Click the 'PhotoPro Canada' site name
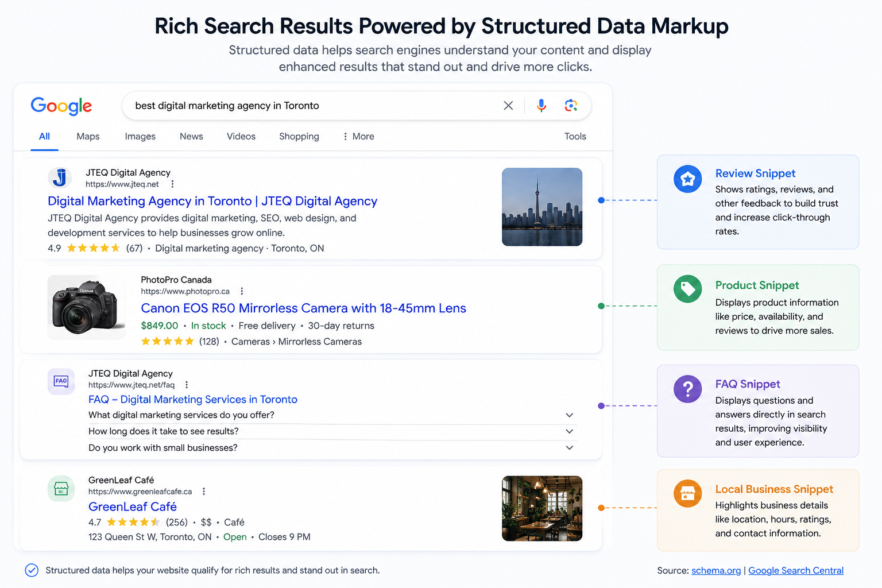882x588 pixels. (x=176, y=280)
